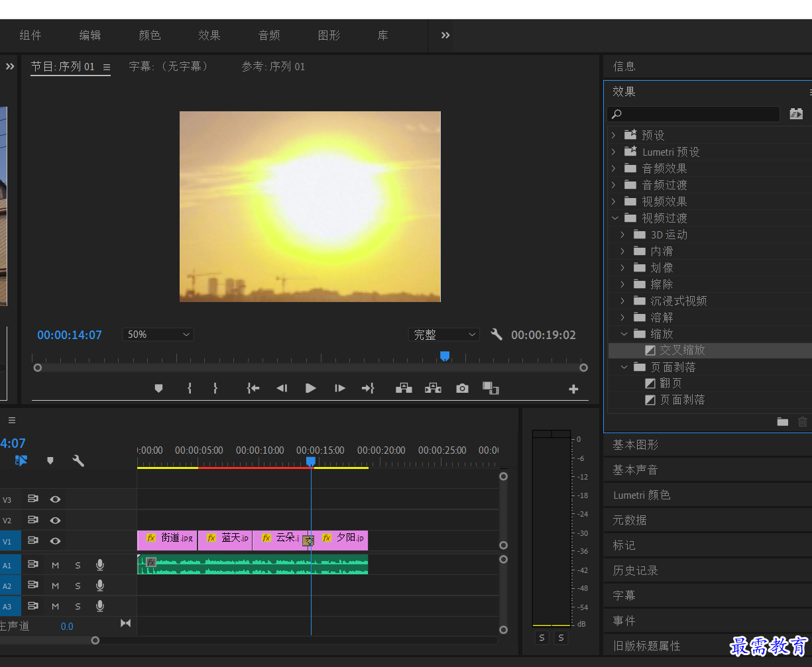Open timeline display settings wrench
This screenshot has height=667, width=812.
[x=78, y=460]
